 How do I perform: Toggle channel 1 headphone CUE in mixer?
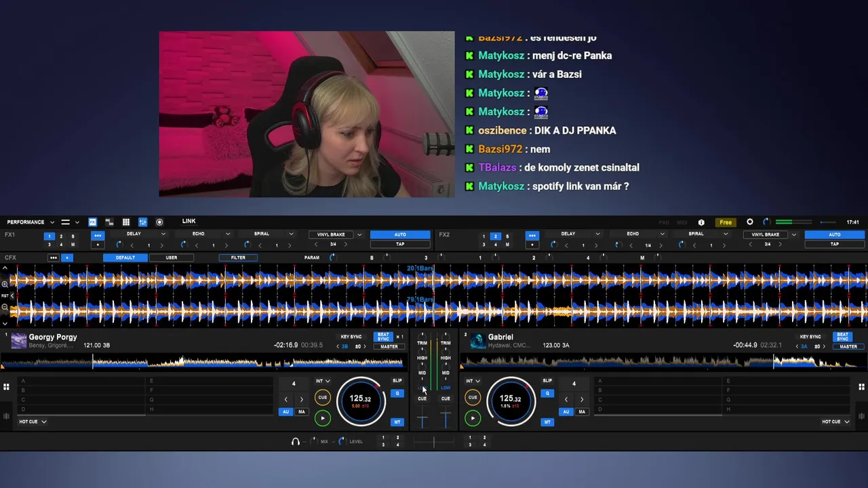[x=422, y=399]
